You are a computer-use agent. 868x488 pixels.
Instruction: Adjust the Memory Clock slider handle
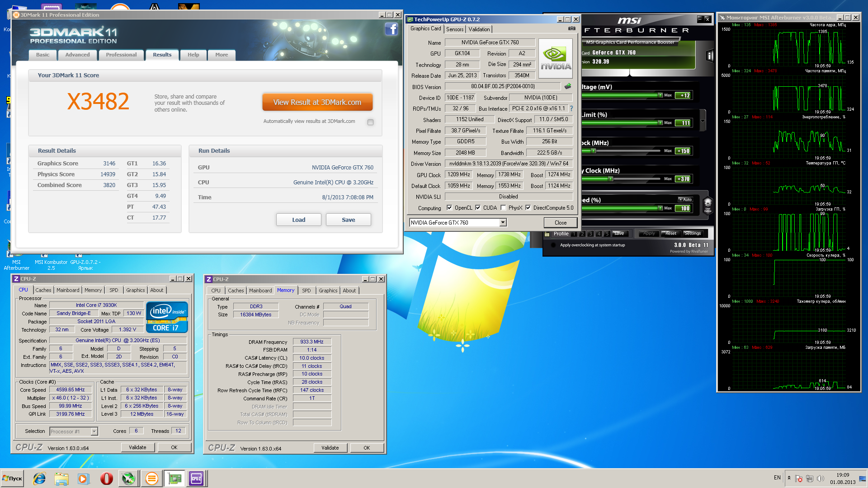point(610,179)
